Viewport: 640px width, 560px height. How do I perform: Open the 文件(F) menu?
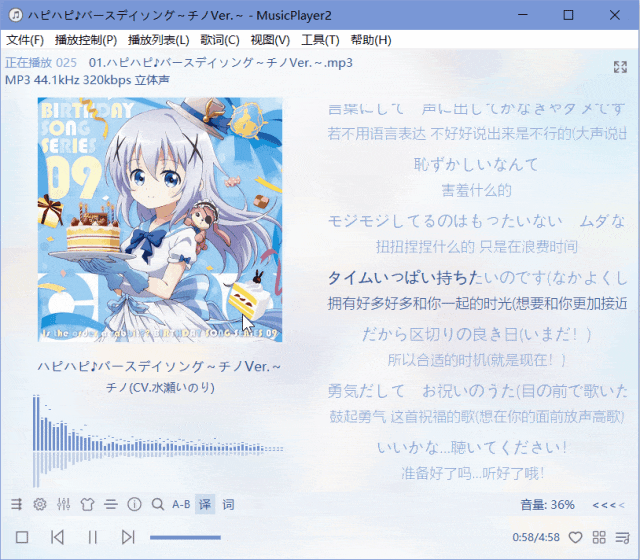coord(25,40)
